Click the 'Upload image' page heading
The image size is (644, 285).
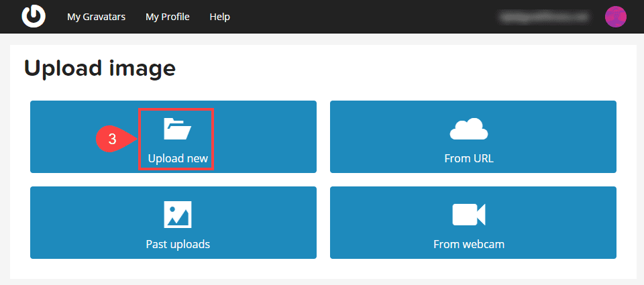(99, 68)
